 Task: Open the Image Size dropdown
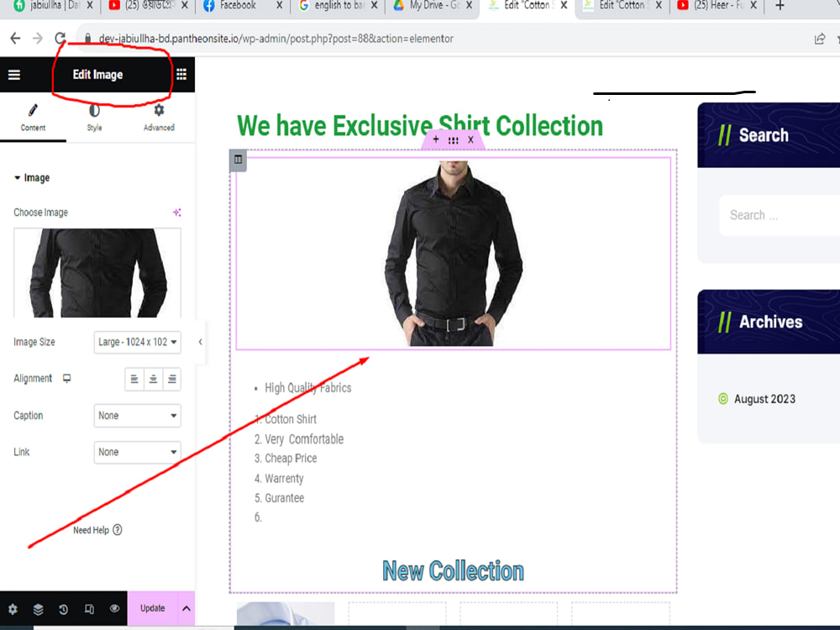coord(137,343)
